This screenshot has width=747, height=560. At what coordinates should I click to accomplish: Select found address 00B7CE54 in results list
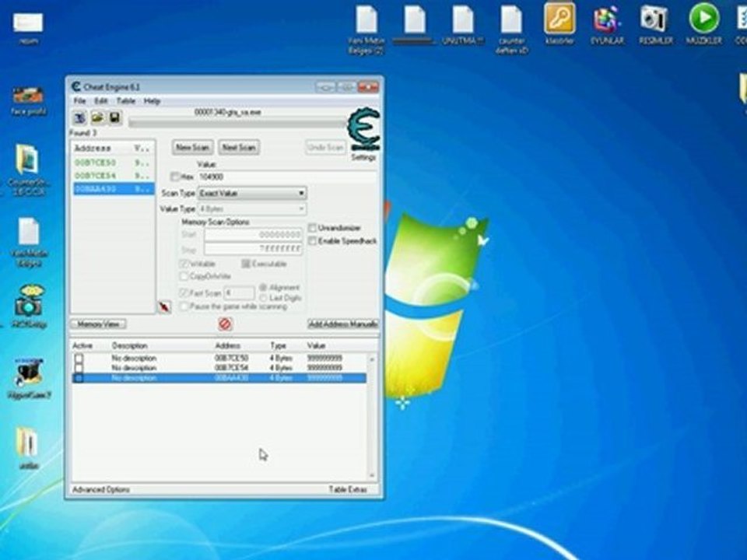tap(113, 176)
